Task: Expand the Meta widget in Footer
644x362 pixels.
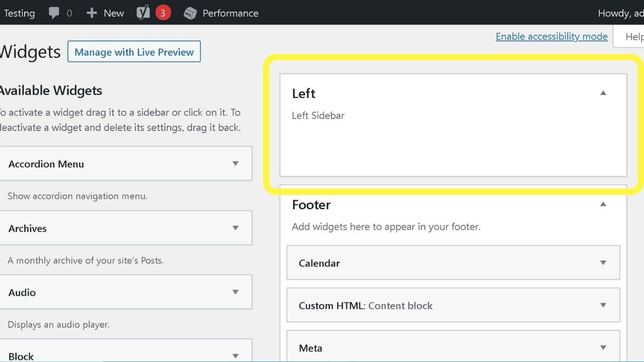Action: pos(603,347)
